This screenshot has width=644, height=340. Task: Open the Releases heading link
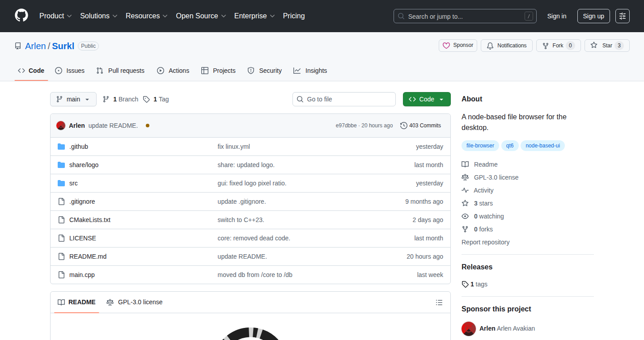tap(477, 267)
